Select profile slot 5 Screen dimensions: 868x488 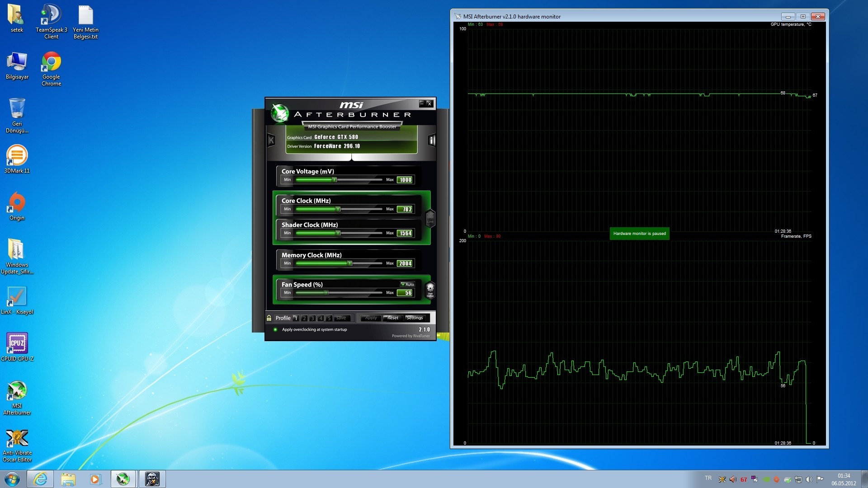[x=329, y=318]
